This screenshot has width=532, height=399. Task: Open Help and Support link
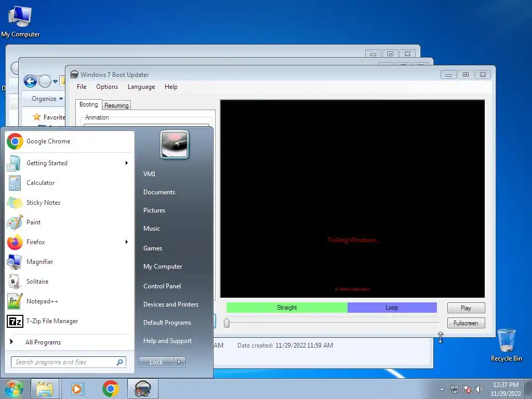coord(168,341)
